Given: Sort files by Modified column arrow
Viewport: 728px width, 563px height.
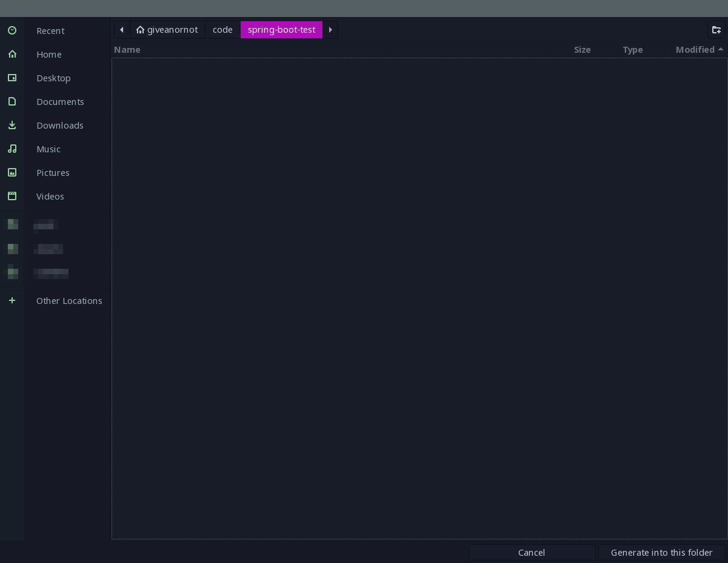Looking at the screenshot, I should point(721,50).
